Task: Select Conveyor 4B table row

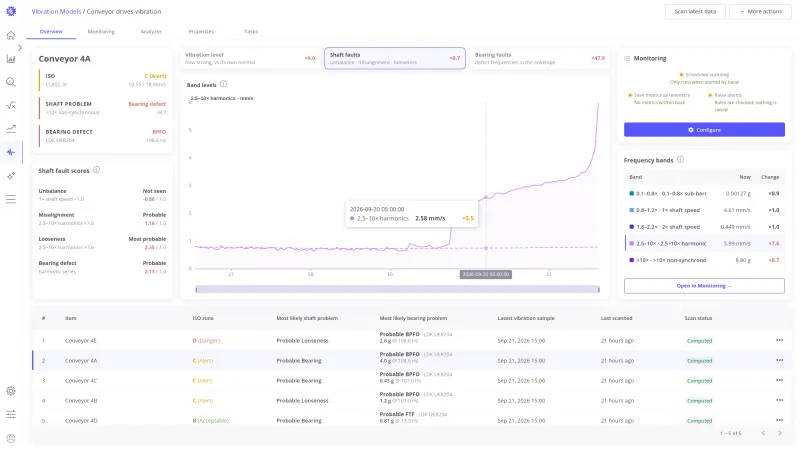Action: 413,401
